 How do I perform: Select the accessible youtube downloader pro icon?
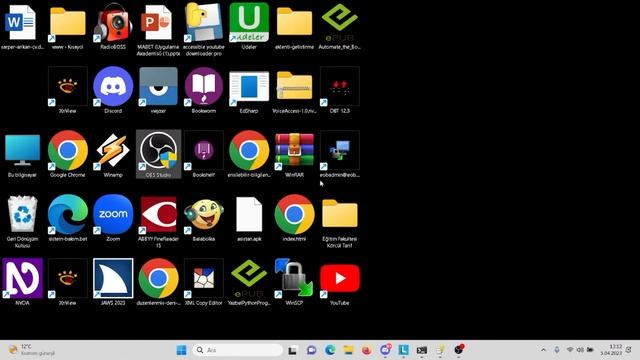(x=204, y=22)
